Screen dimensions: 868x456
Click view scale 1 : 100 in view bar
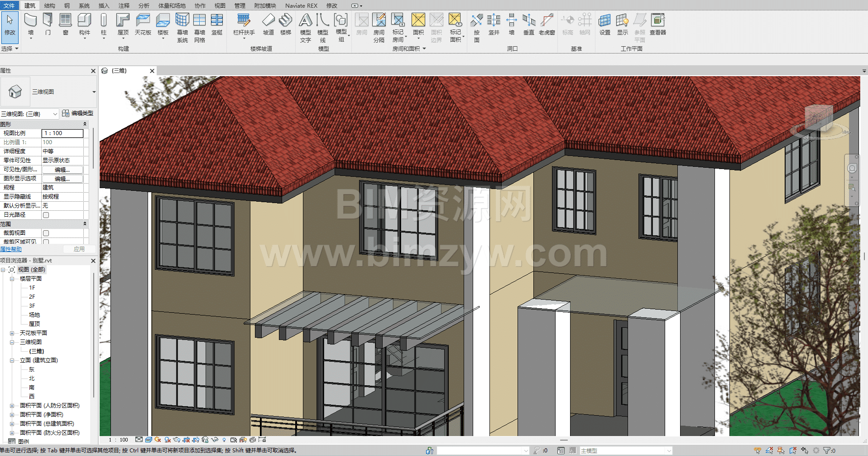coord(118,440)
